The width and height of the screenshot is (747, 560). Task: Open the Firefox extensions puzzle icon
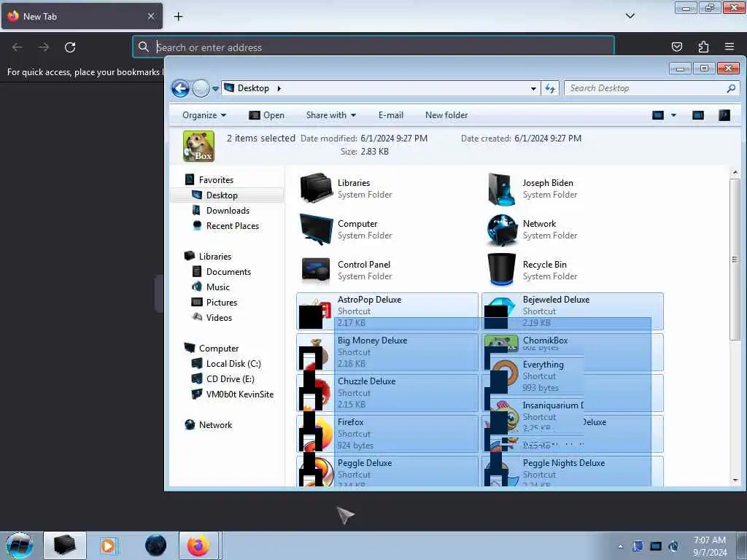[x=703, y=47]
